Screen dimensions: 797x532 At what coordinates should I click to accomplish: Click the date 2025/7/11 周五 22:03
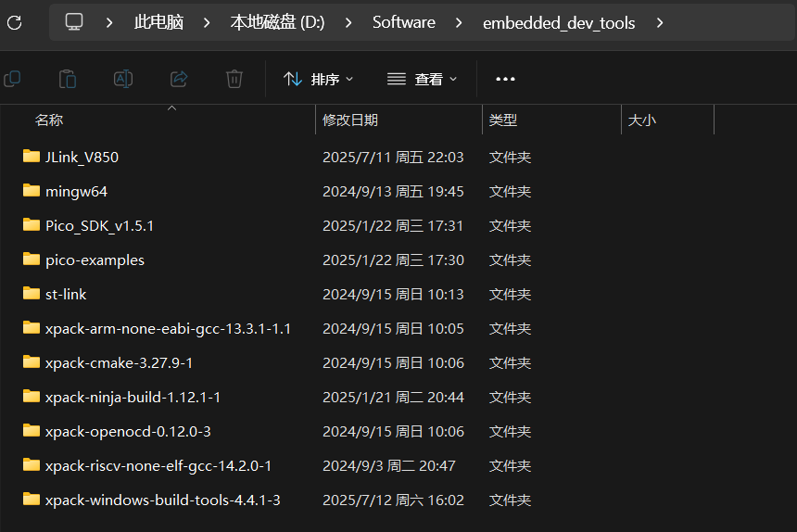pos(393,157)
